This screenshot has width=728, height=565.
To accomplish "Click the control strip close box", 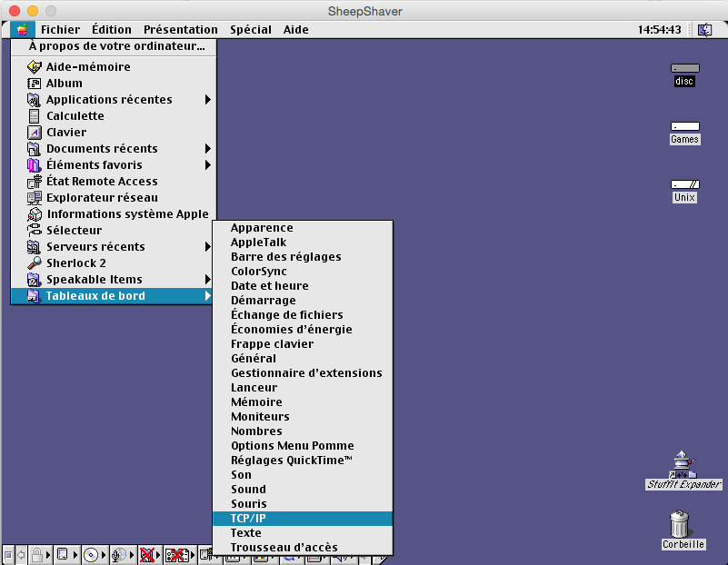I will pos(8,554).
